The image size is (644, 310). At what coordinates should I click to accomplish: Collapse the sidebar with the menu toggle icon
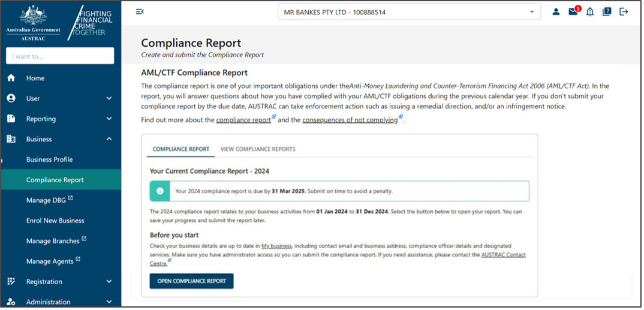coord(140,11)
